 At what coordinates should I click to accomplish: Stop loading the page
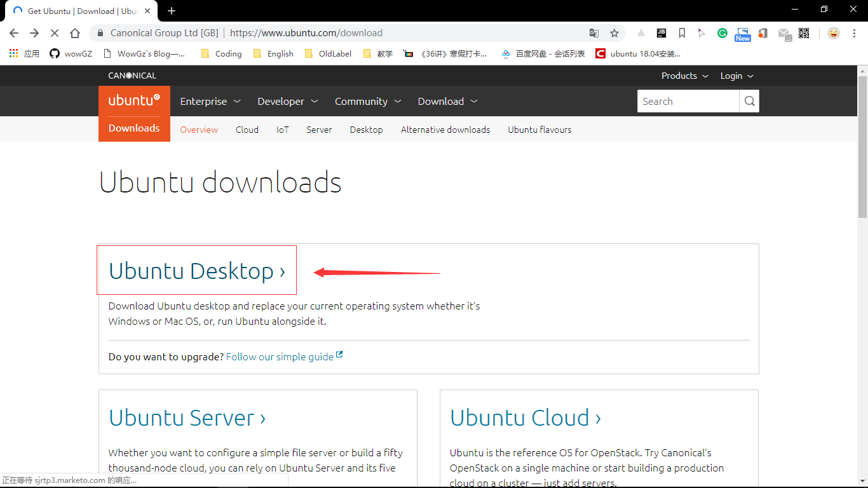click(55, 33)
